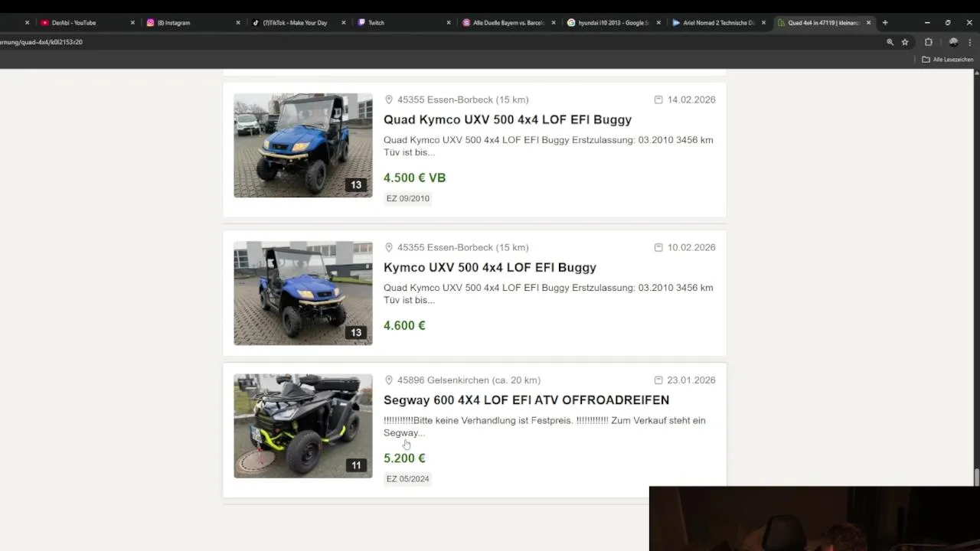Click the EZ 09/2010 tag
This screenshot has height=551, width=980.
[408, 198]
